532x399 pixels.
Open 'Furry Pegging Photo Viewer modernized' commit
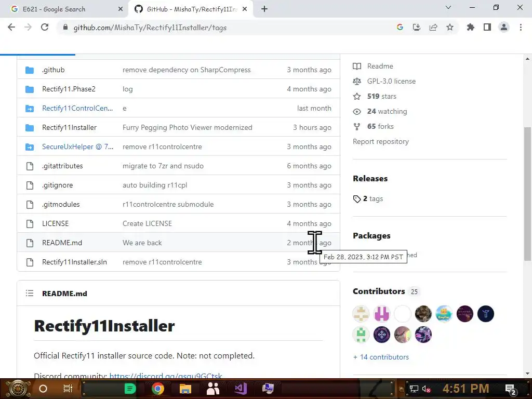[x=187, y=128]
